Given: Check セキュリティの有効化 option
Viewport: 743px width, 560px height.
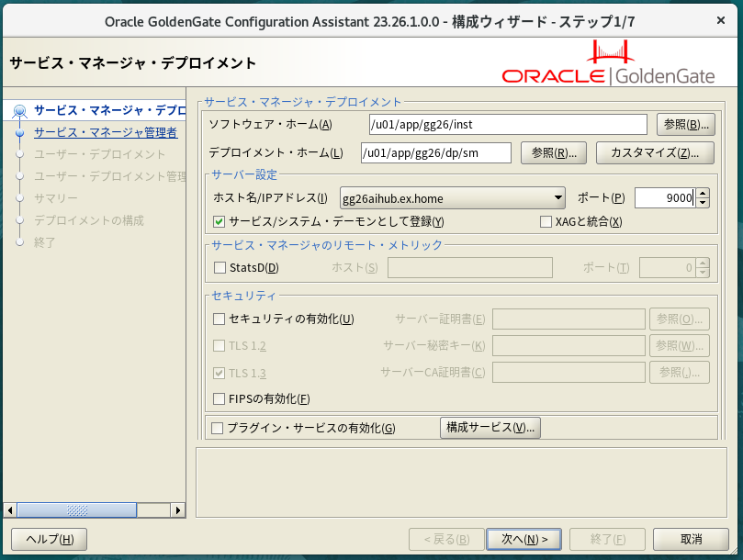Looking at the screenshot, I should click(220, 319).
